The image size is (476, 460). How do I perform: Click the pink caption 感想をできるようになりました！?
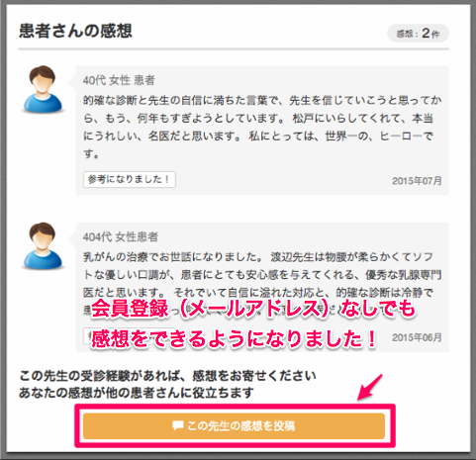pos(234,338)
